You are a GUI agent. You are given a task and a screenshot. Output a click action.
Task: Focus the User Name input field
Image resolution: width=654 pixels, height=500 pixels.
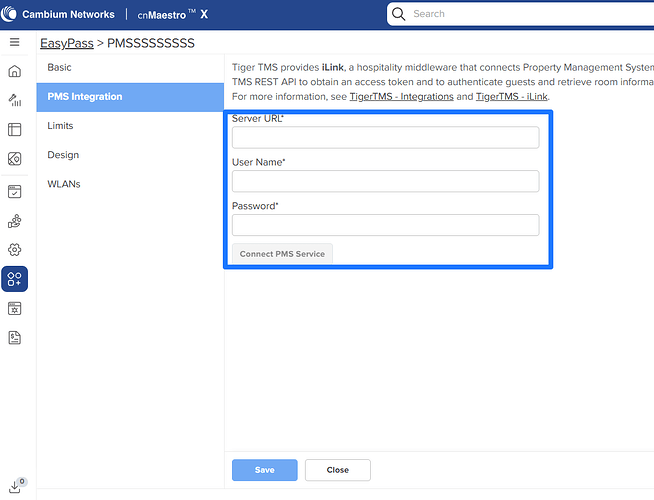pyautogui.click(x=385, y=181)
